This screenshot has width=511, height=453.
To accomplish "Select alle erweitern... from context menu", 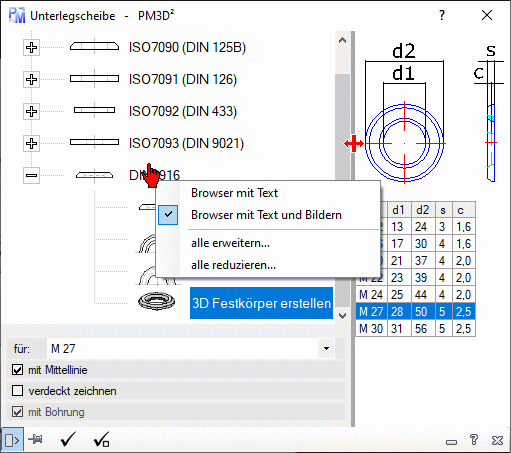I will 230,243.
